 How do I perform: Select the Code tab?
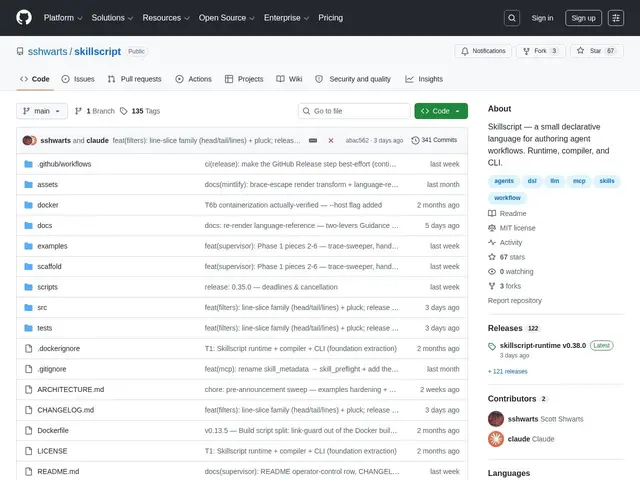click(x=35, y=79)
